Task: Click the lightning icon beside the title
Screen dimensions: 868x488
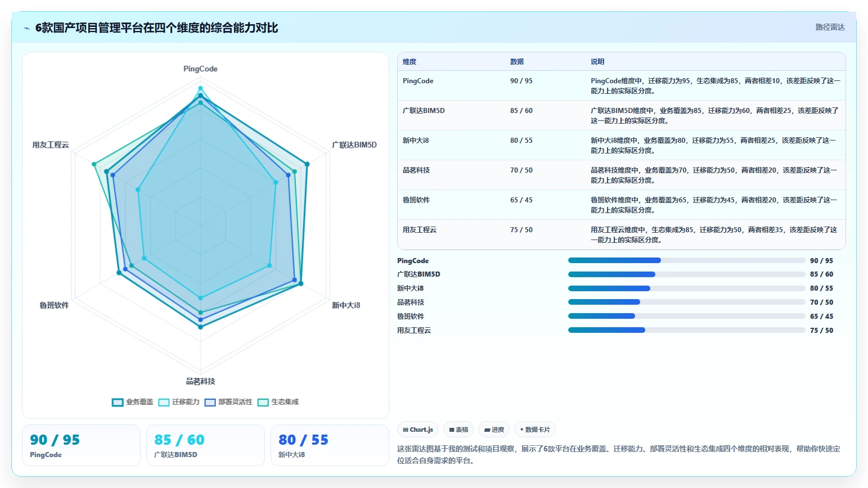Action: click(26, 28)
